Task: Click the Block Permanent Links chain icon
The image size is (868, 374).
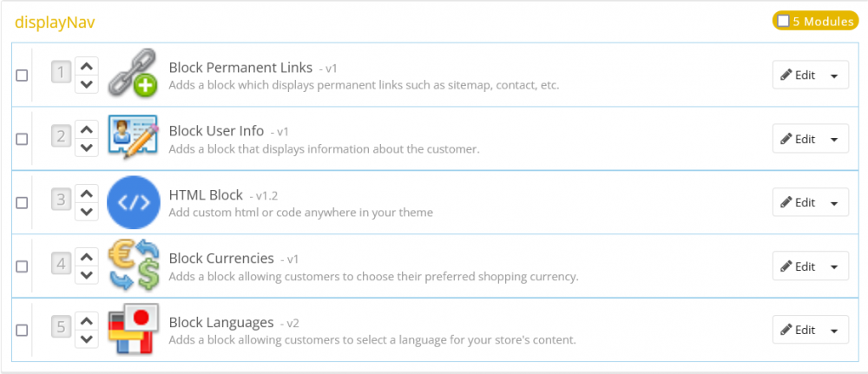Action: click(133, 75)
